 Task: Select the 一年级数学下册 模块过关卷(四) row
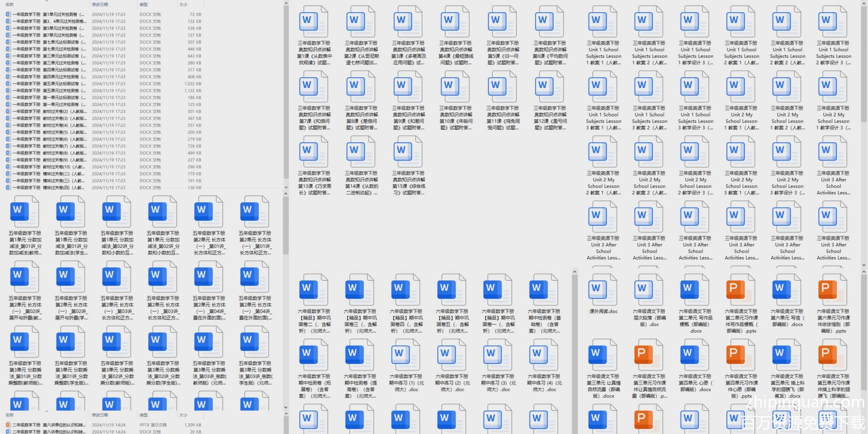tap(103, 187)
